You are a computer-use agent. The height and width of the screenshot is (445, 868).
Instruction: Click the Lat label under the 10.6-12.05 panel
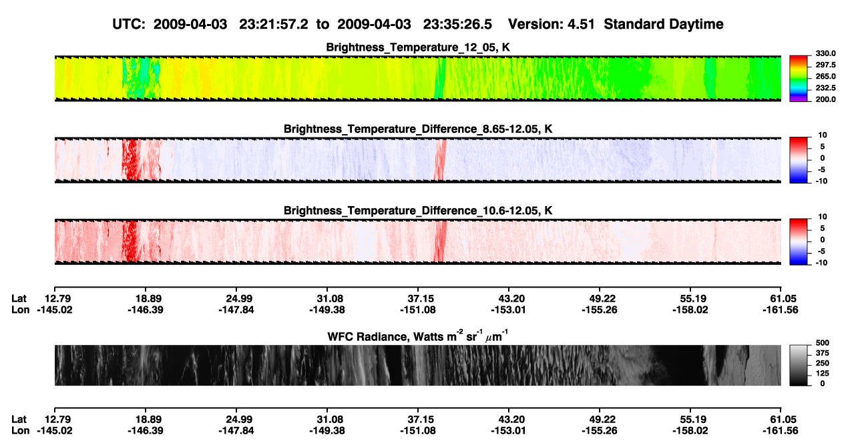tap(19, 298)
